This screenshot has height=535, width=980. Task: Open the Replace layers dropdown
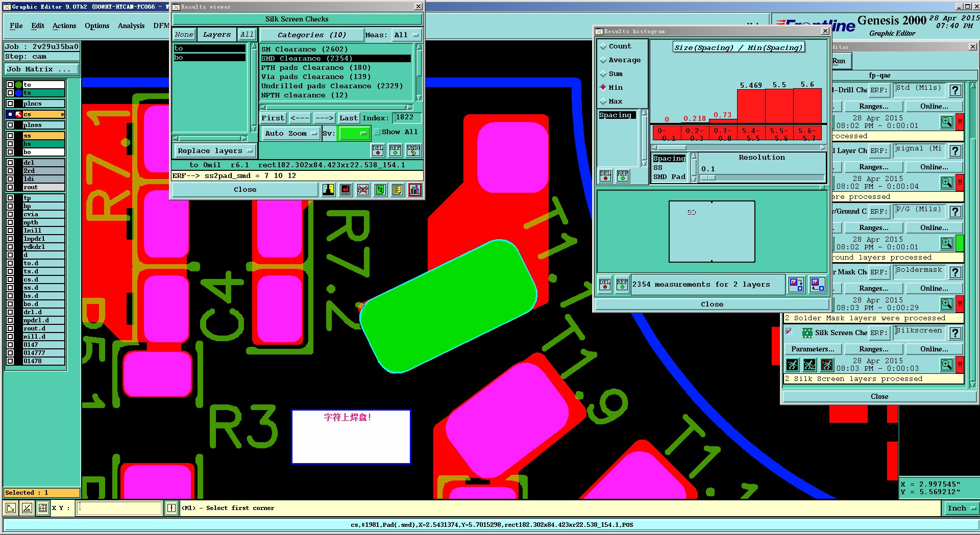click(215, 151)
